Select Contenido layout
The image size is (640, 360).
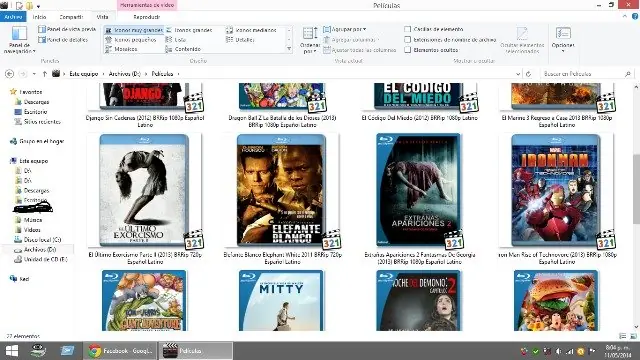pyautogui.click(x=183, y=49)
